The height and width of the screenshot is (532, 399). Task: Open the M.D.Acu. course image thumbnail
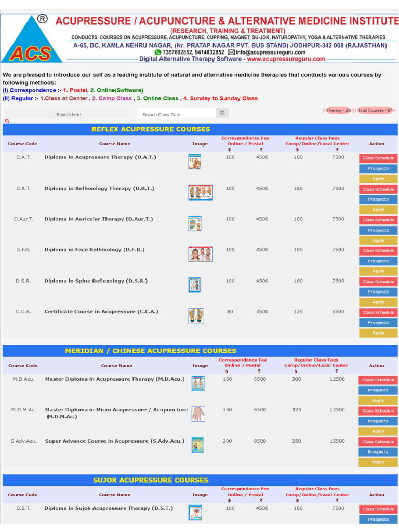(198, 383)
